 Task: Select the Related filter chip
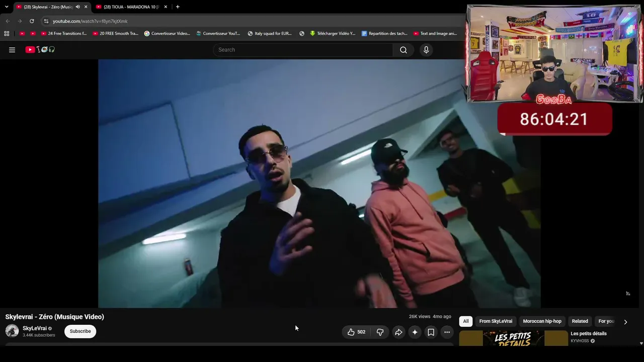(x=580, y=321)
